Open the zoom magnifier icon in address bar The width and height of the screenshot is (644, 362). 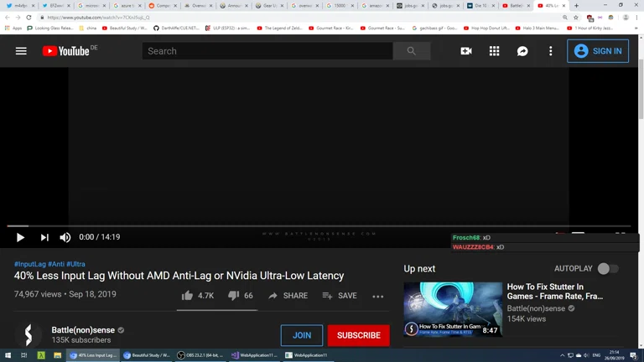[565, 18]
